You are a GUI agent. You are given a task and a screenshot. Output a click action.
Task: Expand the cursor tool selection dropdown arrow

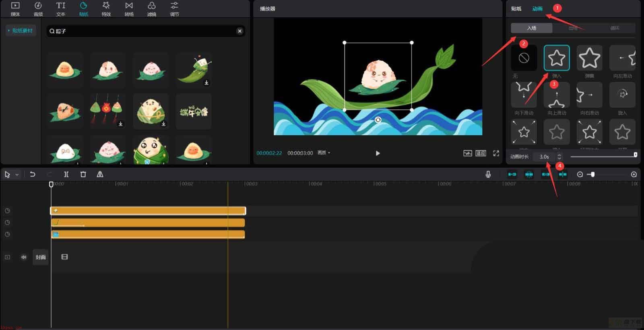pos(17,175)
